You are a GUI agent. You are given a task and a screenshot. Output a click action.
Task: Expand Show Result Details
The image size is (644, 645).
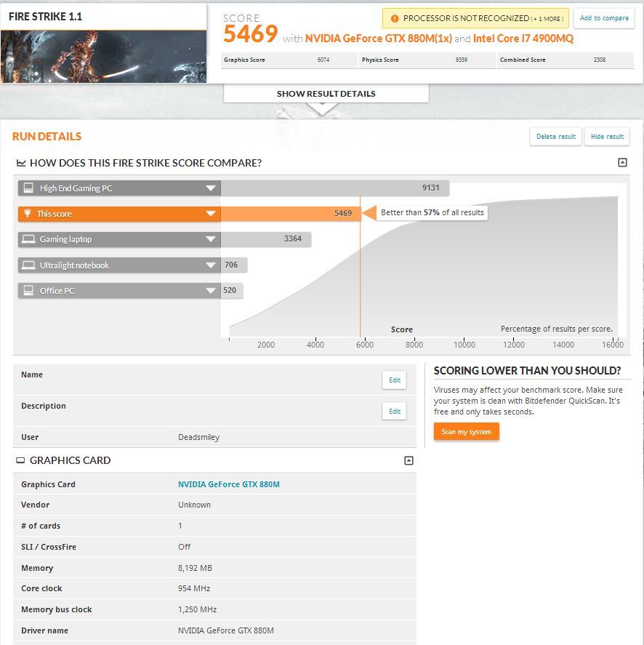coord(326,94)
